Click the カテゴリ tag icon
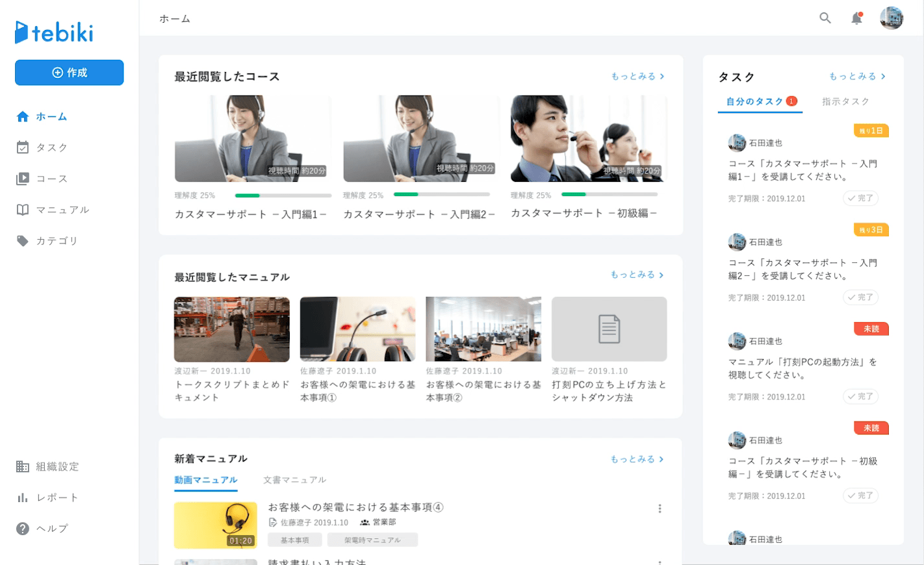The width and height of the screenshot is (924, 565). coord(23,241)
